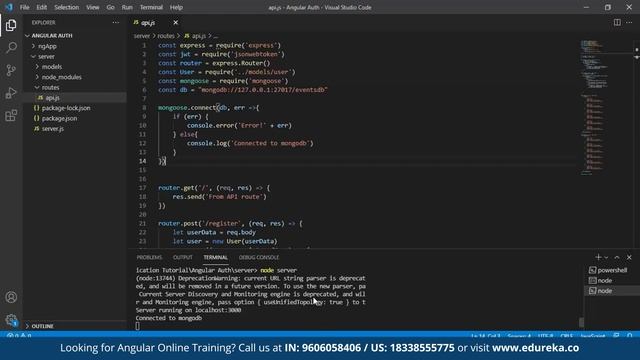Open package-lock.json file
640x360 pixels.
click(x=66, y=108)
